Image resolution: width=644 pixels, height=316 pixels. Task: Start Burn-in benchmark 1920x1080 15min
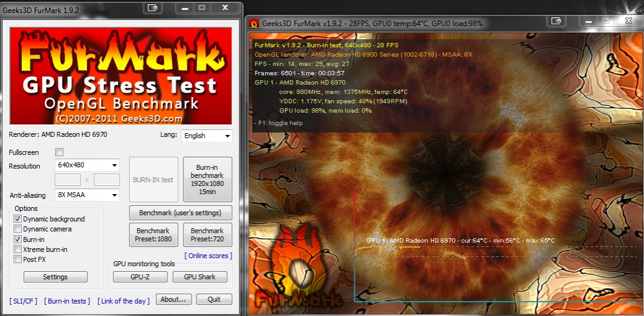point(208,180)
